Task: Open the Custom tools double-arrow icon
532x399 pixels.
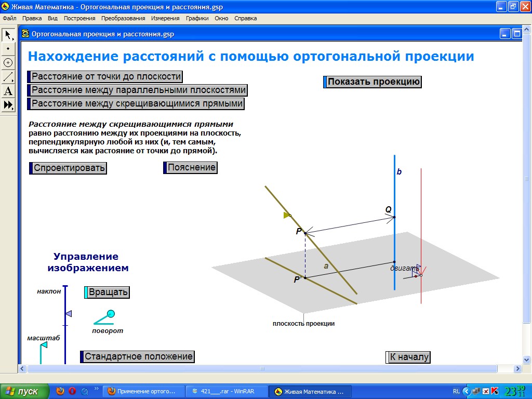Action: tap(8, 105)
